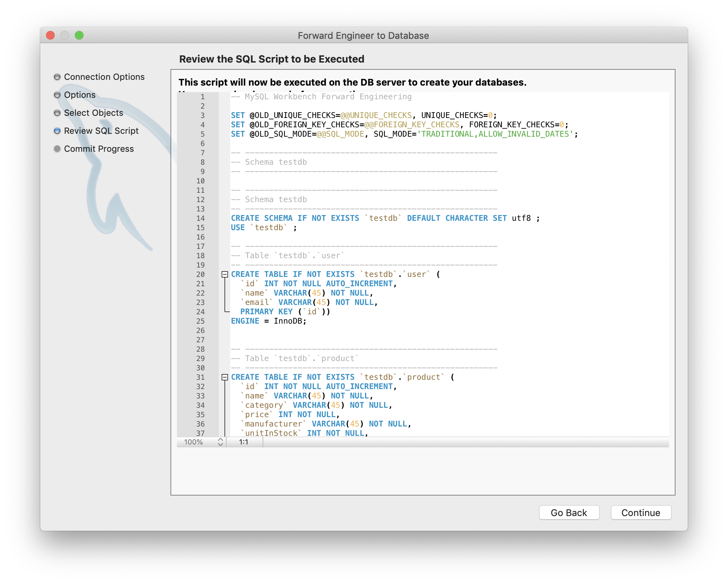The width and height of the screenshot is (728, 584).
Task: Select the Select Objects step
Action: [93, 113]
